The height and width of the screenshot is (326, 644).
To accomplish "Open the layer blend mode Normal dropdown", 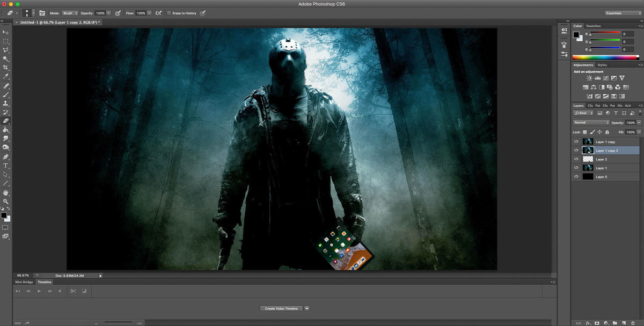I will coord(591,123).
